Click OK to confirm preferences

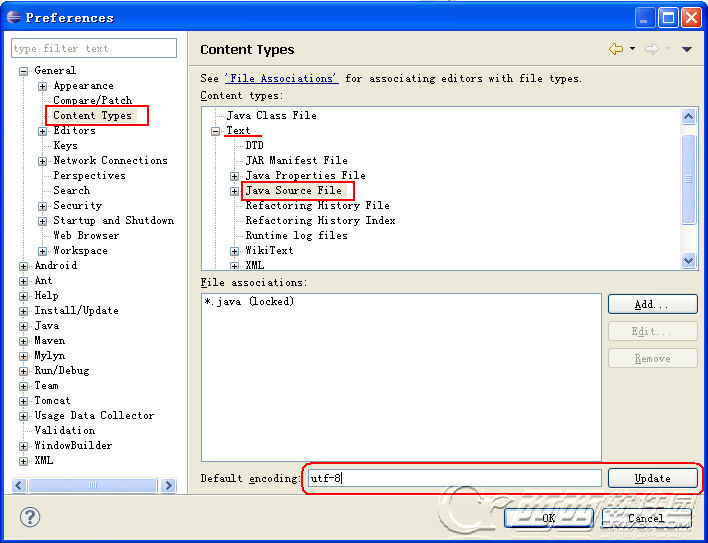coord(548,518)
